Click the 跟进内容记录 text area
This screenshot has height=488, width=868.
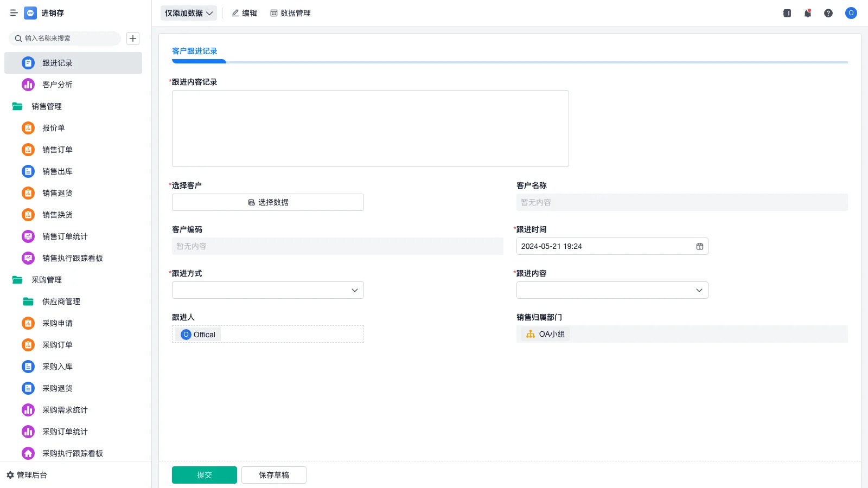371,129
